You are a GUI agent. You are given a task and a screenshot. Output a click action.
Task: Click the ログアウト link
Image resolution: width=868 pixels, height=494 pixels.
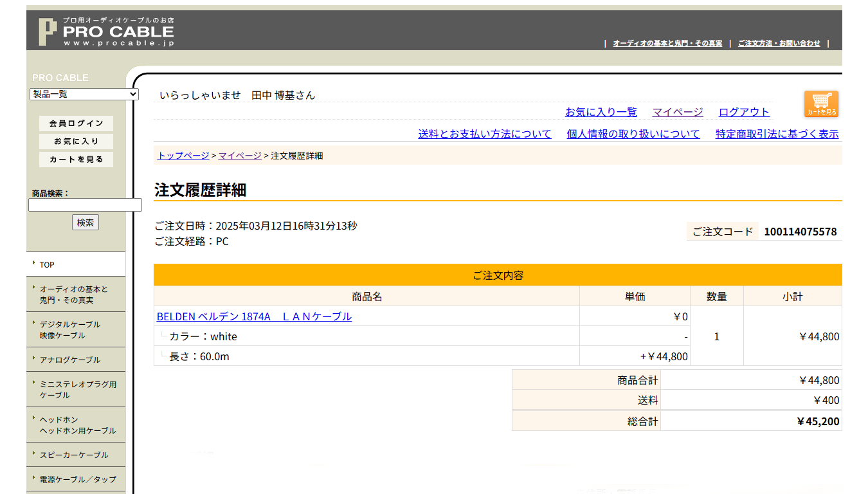(744, 112)
